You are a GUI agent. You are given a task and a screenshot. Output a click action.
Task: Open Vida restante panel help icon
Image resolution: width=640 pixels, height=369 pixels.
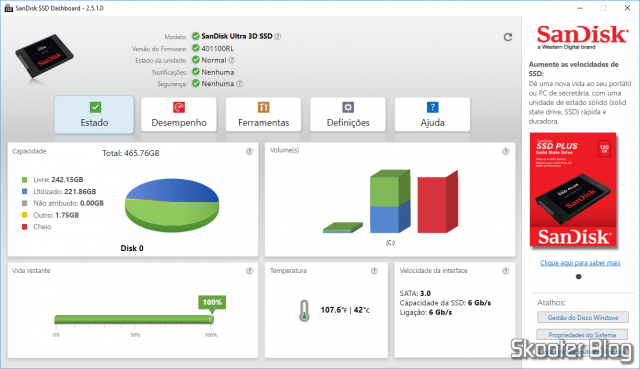point(249,271)
